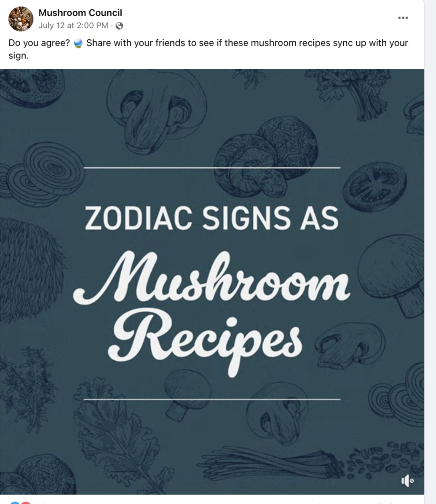Click the Mushroom Council profile picture
Screen dimensions: 436x504
[21, 19]
